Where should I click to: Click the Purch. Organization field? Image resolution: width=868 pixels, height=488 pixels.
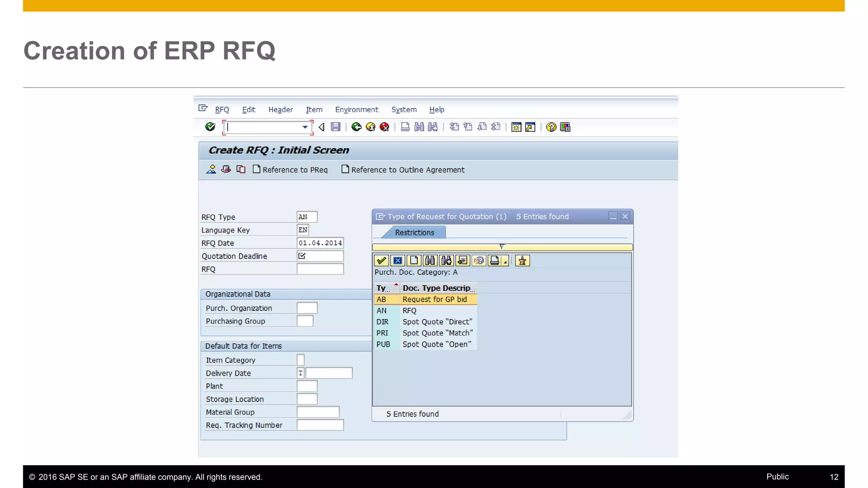coord(307,308)
